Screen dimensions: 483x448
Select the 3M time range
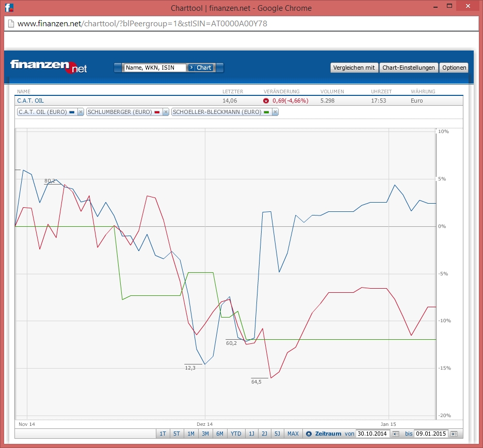(x=205, y=434)
